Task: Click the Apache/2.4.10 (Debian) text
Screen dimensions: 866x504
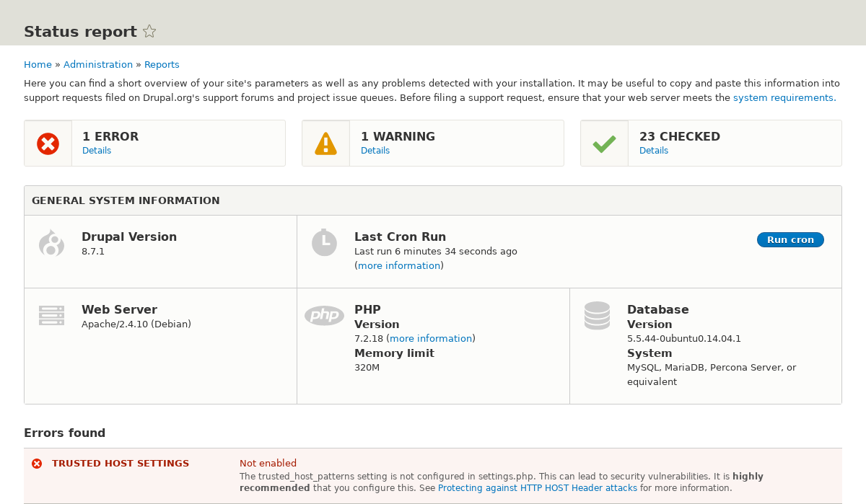Action: 136,324
